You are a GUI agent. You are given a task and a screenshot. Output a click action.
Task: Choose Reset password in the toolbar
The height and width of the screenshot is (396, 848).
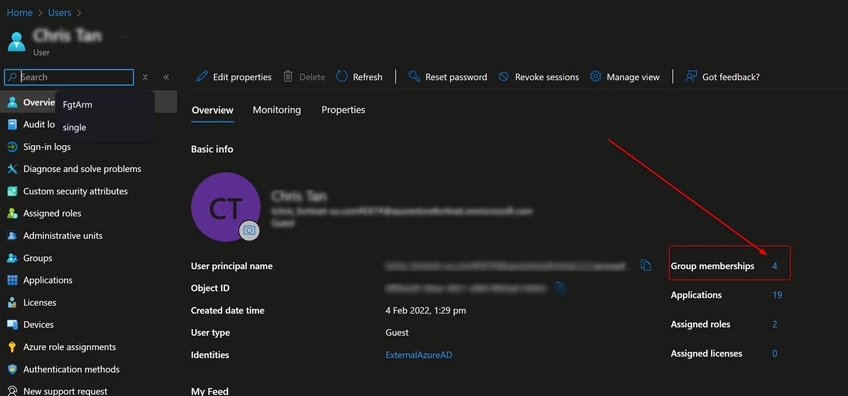point(447,77)
